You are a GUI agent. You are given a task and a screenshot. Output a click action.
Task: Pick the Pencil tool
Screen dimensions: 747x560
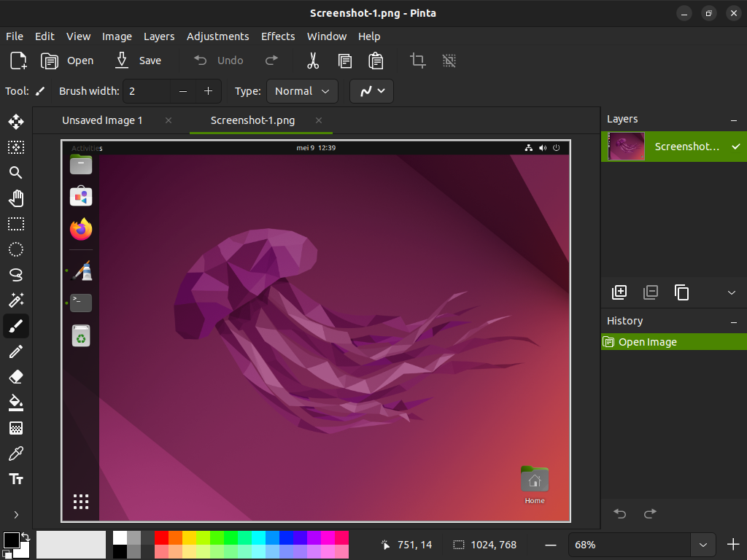tap(16, 351)
